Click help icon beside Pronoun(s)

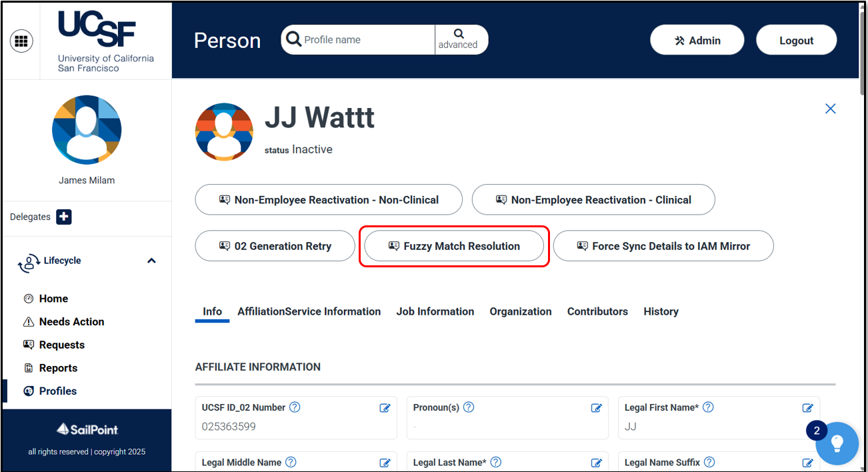[469, 407]
